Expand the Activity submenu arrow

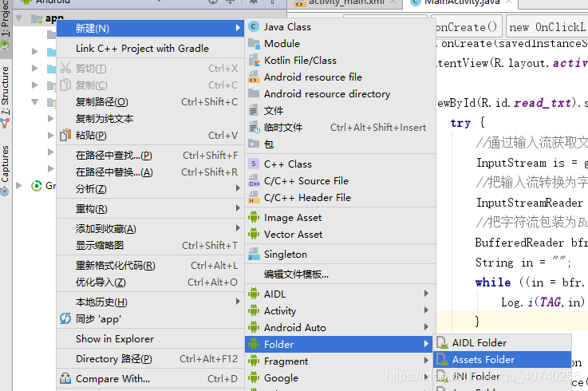pos(426,310)
